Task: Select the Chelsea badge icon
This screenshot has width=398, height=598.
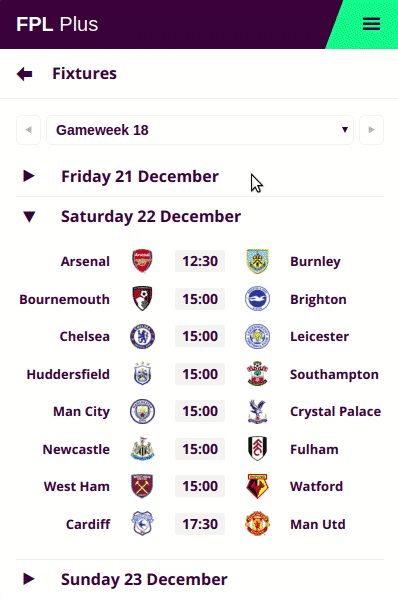Action: [142, 336]
